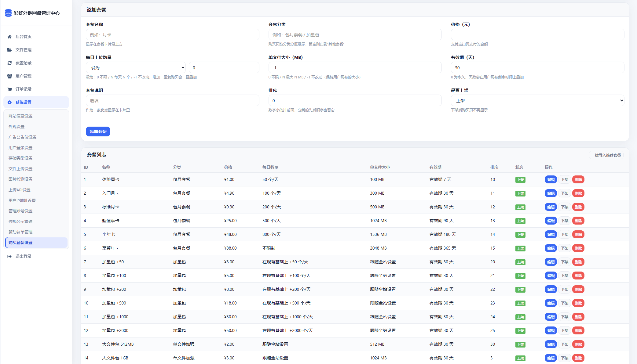Open 外观设置 submenu item
Image resolution: width=637 pixels, height=364 pixels.
16,127
